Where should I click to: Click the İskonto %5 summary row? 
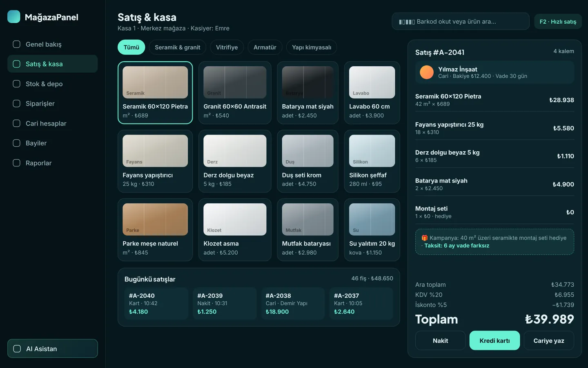point(494,305)
